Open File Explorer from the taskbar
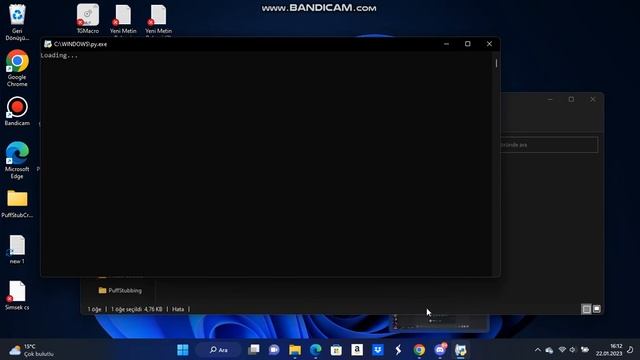640x360 pixels. click(295, 350)
